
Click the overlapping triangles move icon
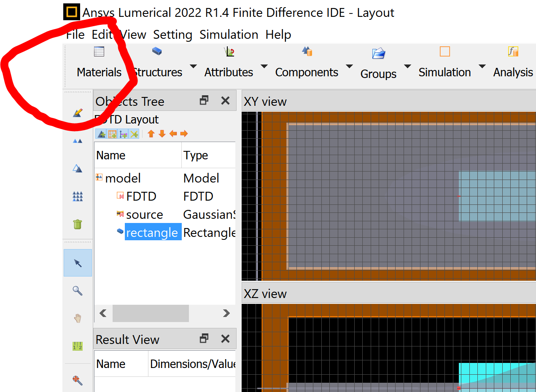[78, 169]
